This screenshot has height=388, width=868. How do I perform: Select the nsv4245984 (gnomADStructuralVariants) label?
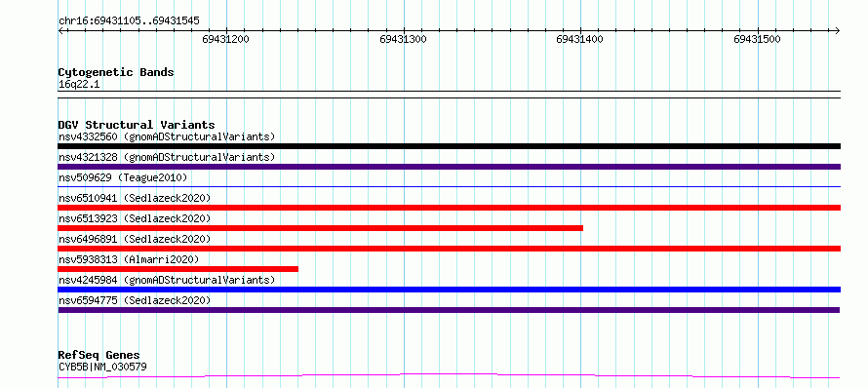tap(167, 280)
